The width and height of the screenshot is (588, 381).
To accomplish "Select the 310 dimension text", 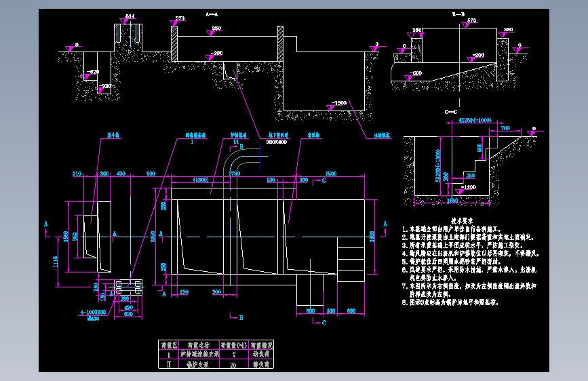I will tap(77, 174).
